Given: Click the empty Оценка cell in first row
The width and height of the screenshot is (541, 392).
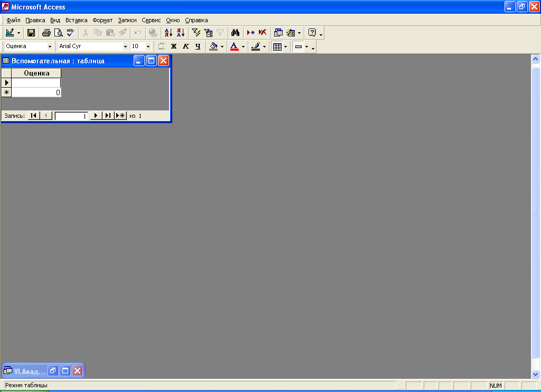Looking at the screenshot, I should pos(36,83).
